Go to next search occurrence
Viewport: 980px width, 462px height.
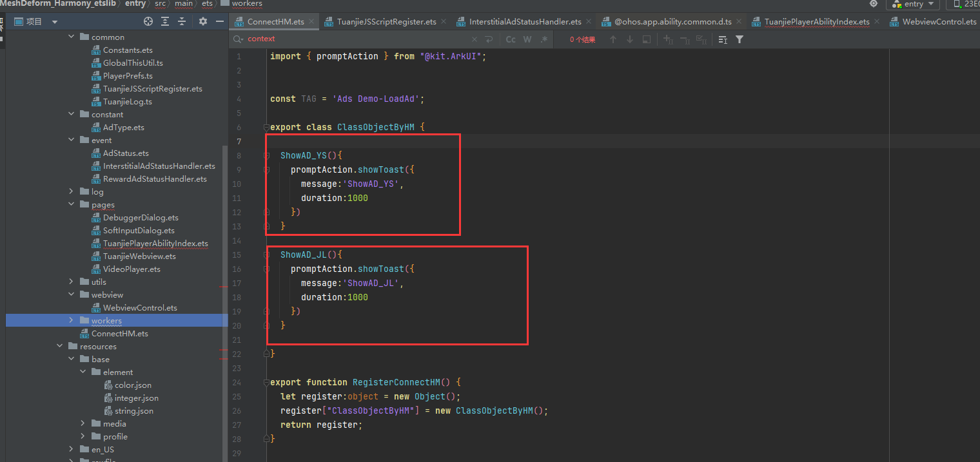[x=630, y=39]
